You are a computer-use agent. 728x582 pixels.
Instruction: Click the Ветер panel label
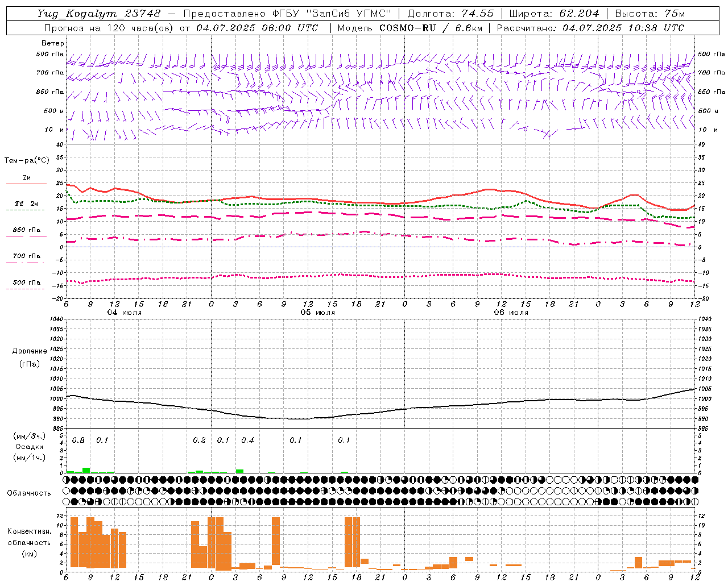point(53,43)
